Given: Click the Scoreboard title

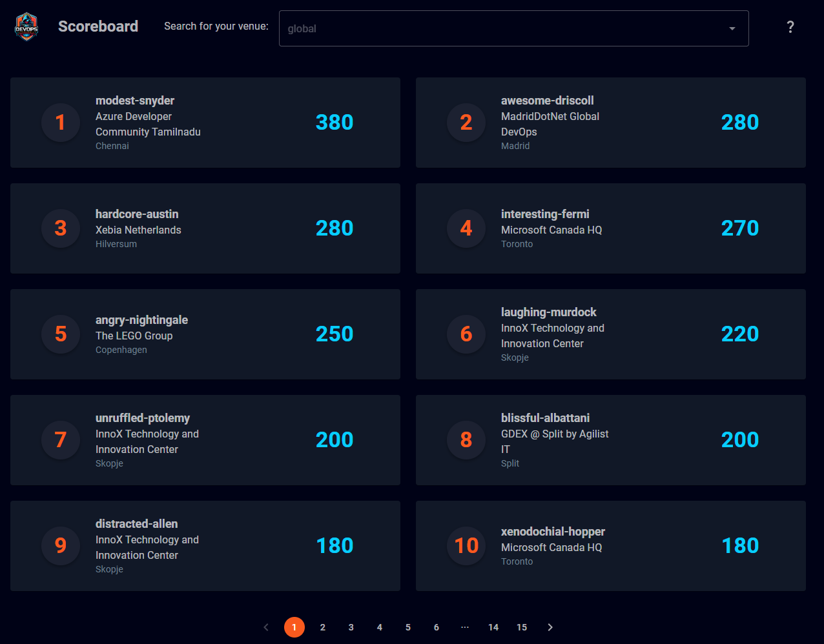Looking at the screenshot, I should point(98,26).
